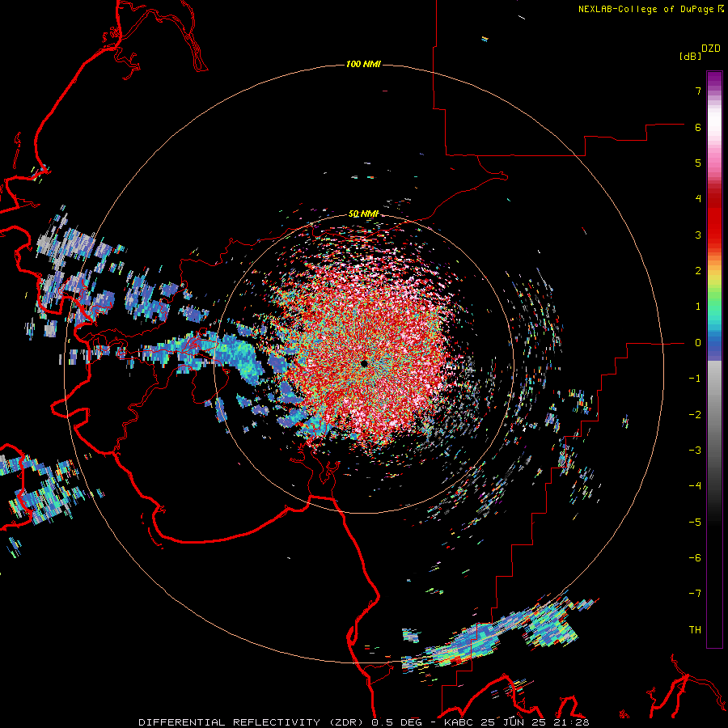
Task: Select the -5 value on the scale
Action: [x=695, y=523]
